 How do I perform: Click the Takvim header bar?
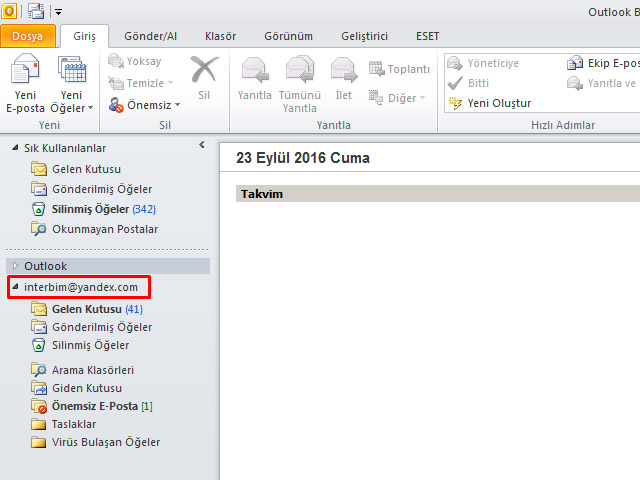click(x=430, y=194)
